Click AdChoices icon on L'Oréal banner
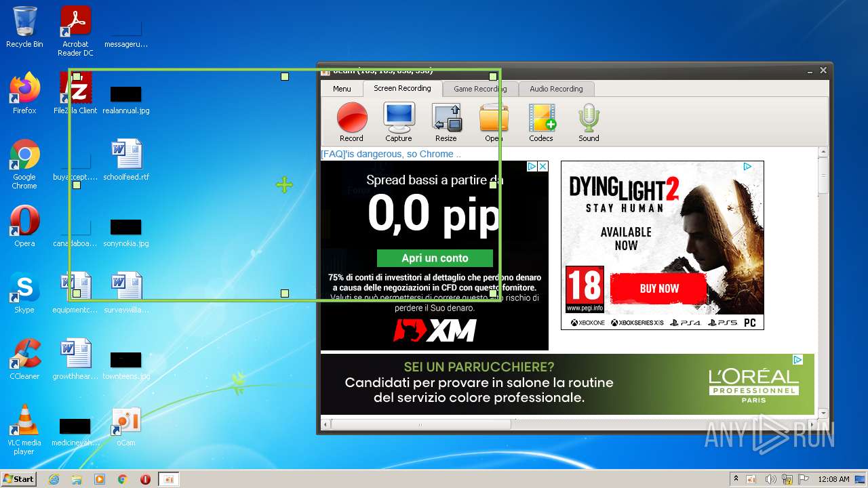 pyautogui.click(x=798, y=360)
